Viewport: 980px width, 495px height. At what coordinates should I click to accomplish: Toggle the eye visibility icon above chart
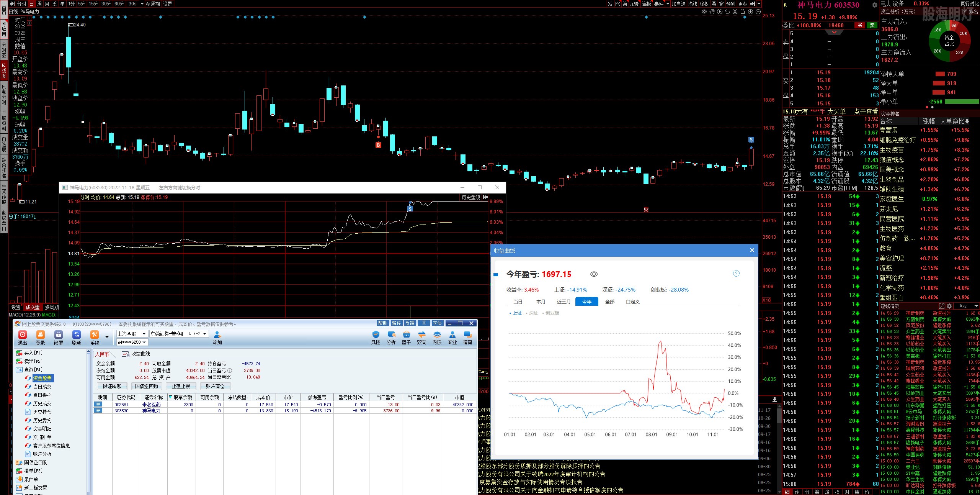pyautogui.click(x=704, y=12)
